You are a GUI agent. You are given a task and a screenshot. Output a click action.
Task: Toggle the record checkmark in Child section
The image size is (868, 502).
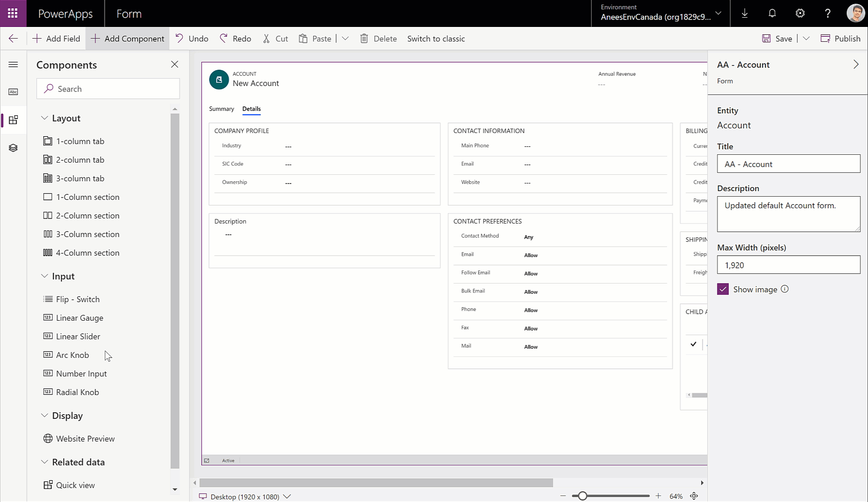coord(693,344)
